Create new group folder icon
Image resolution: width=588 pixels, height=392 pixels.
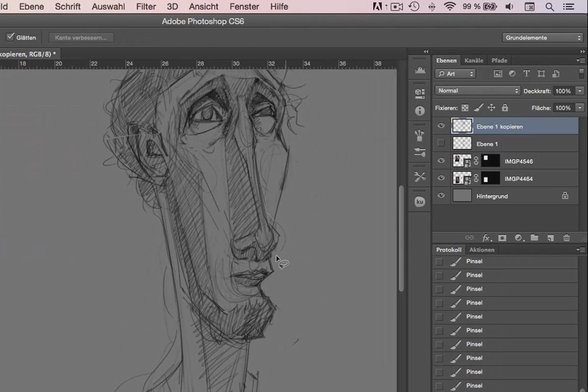534,238
